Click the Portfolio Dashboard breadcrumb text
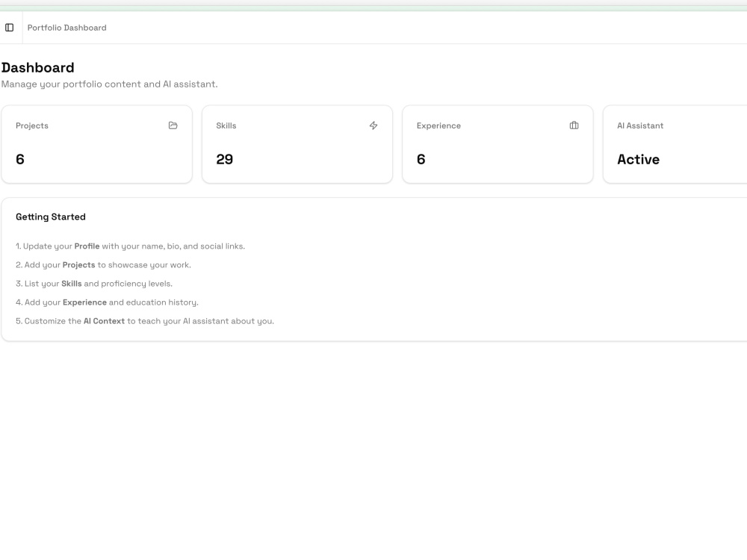This screenshot has width=747, height=560. (66, 28)
